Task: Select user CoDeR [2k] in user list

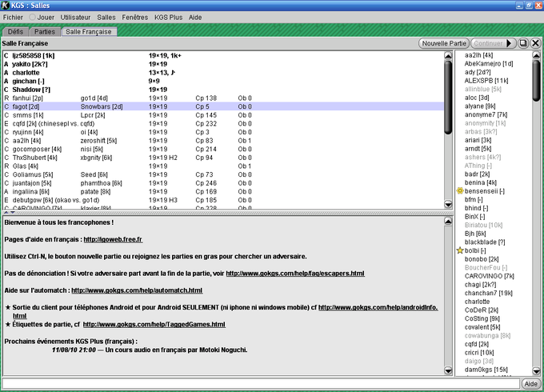Action: (482, 310)
